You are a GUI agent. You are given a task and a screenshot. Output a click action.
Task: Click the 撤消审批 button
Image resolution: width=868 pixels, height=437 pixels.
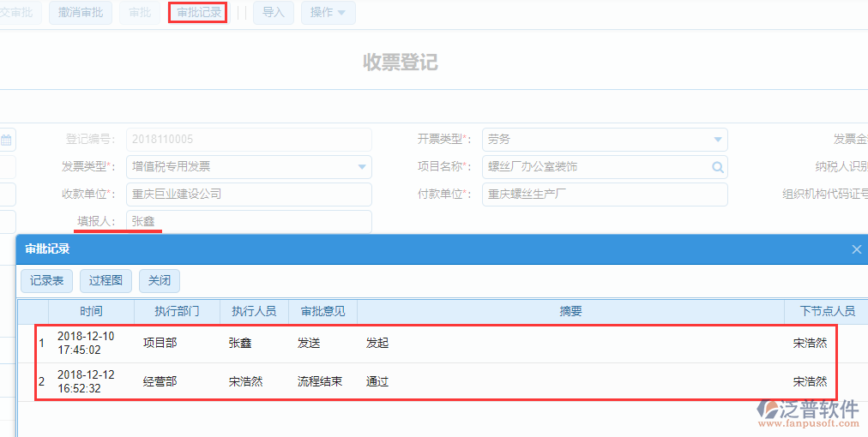point(81,13)
